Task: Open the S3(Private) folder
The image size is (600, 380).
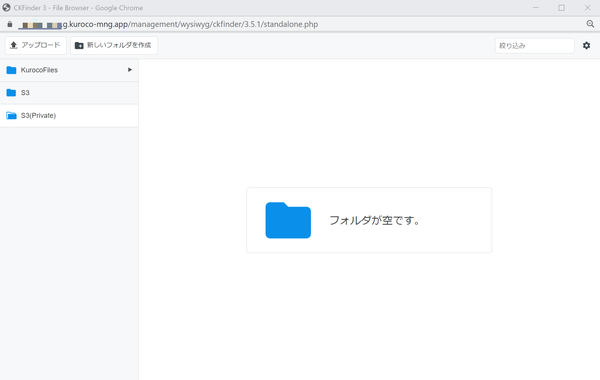Action: [x=69, y=116]
